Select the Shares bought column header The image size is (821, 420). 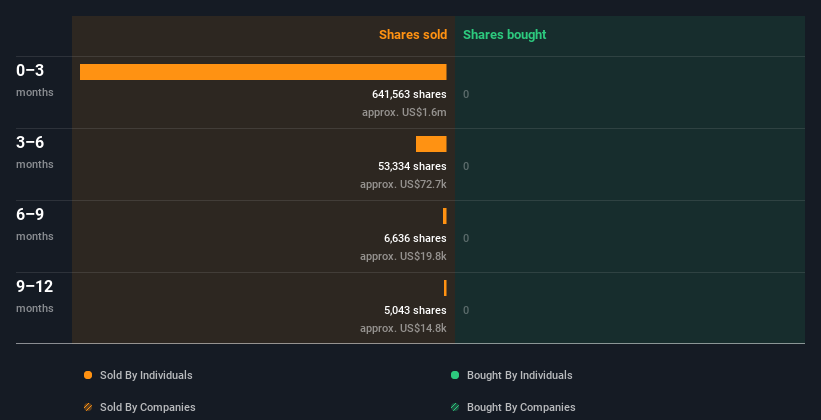click(504, 35)
